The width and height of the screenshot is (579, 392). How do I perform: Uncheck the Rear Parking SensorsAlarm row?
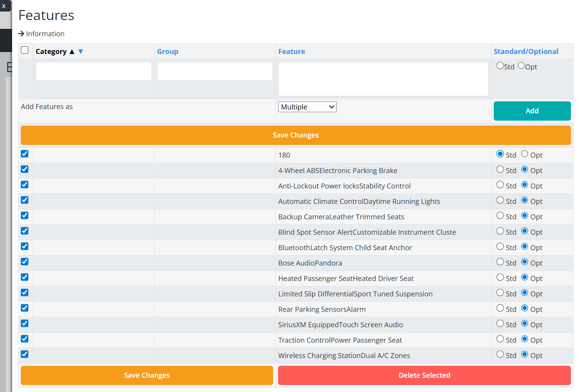tap(25, 308)
